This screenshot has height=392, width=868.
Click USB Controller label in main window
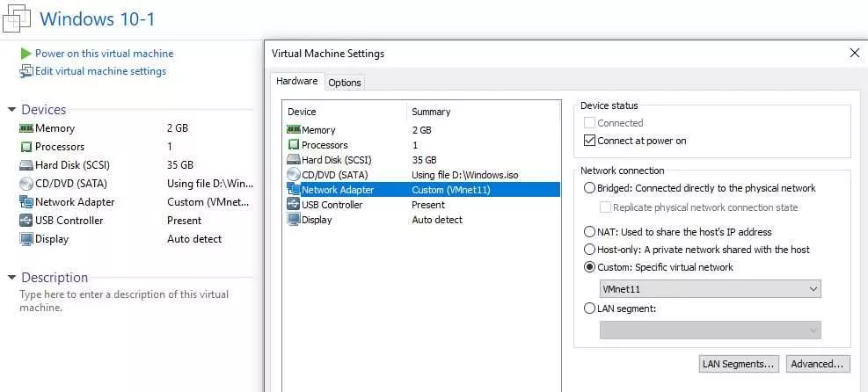69,221
